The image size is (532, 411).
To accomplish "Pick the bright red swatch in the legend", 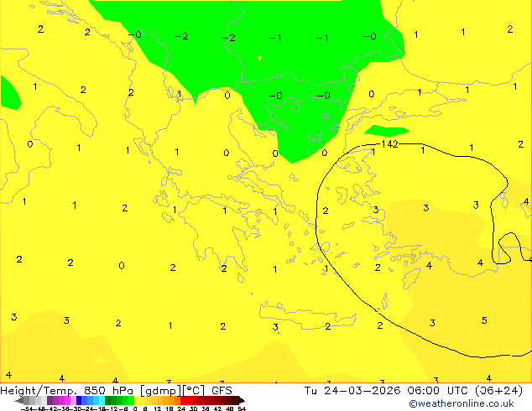I will pyautogui.click(x=183, y=400).
